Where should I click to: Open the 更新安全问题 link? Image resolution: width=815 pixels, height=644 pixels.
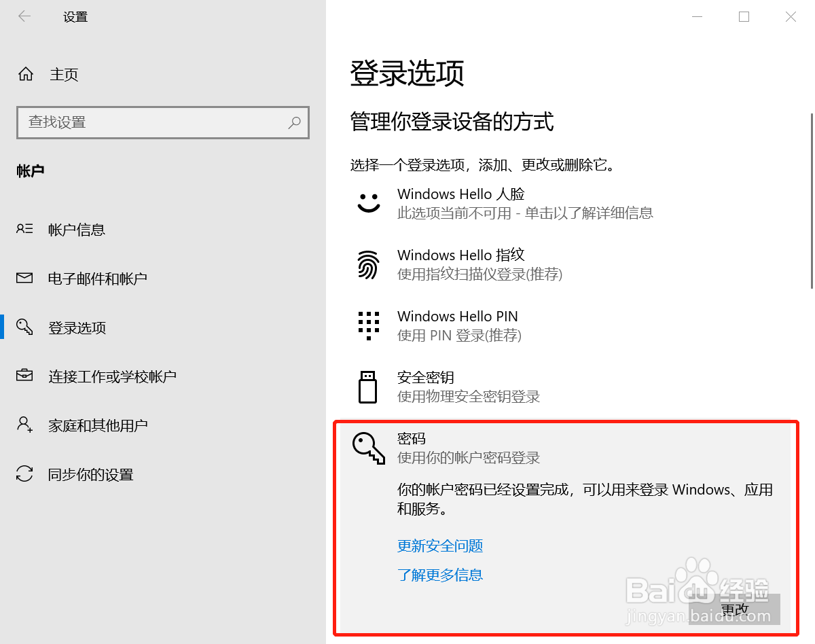pyautogui.click(x=440, y=545)
